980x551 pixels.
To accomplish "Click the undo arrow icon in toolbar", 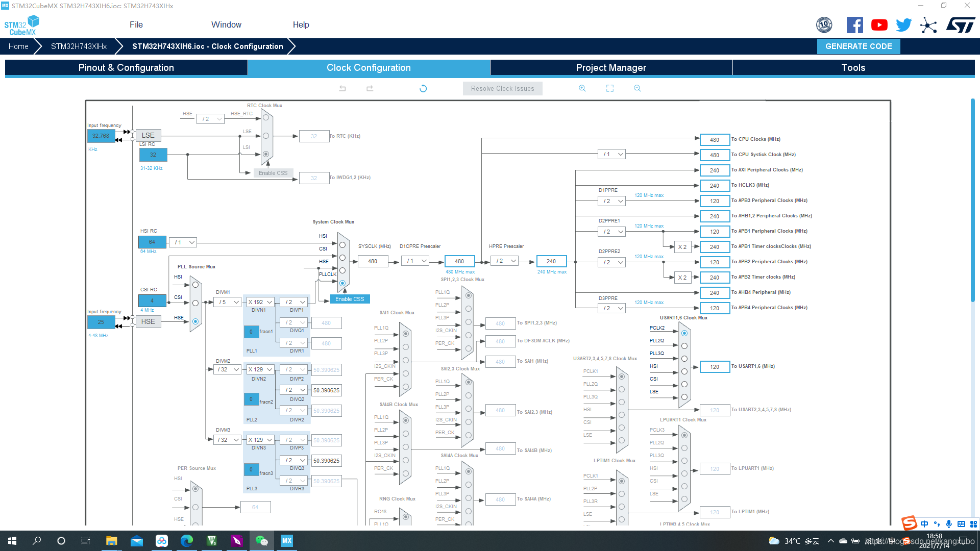I will click(342, 88).
